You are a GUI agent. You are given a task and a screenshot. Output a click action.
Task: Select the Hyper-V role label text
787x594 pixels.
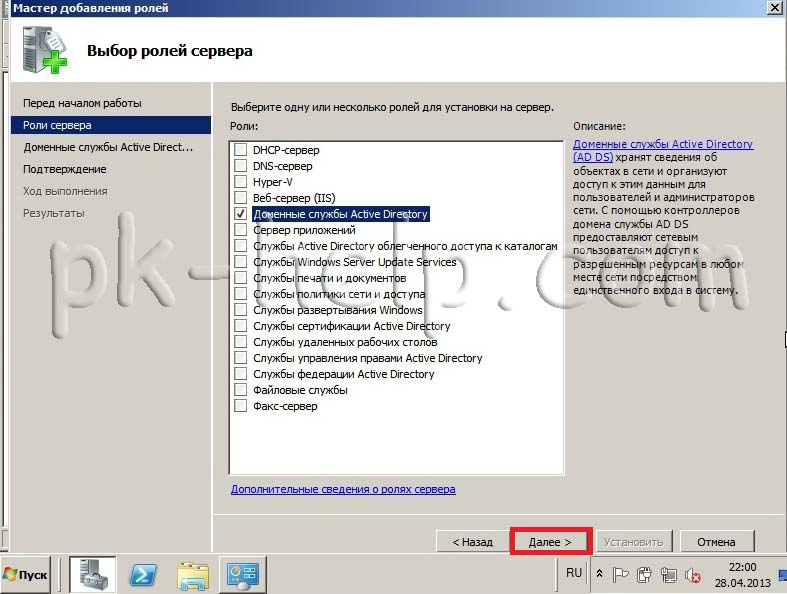click(x=273, y=182)
